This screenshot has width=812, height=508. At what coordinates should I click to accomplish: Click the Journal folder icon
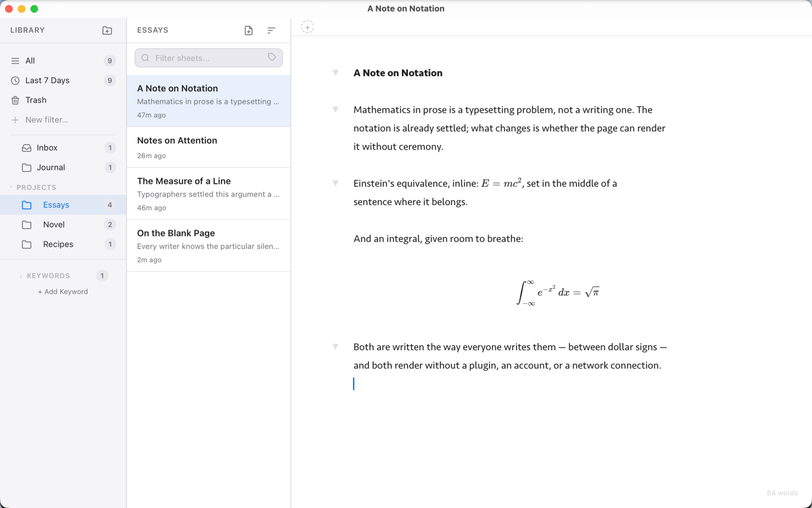[27, 168]
